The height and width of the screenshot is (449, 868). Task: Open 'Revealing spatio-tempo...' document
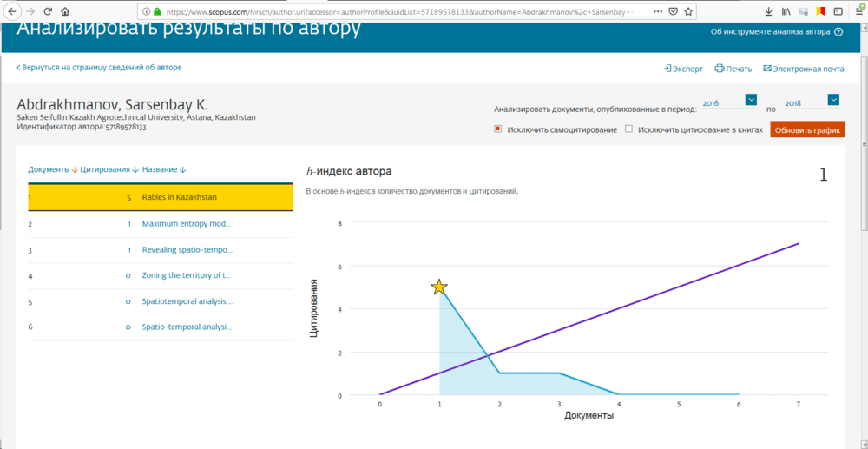(x=187, y=250)
